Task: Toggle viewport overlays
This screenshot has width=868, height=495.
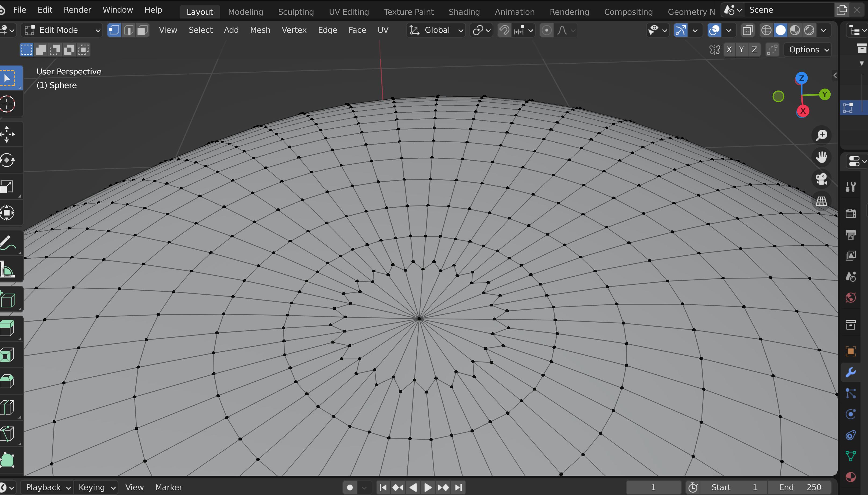Action: tap(714, 30)
